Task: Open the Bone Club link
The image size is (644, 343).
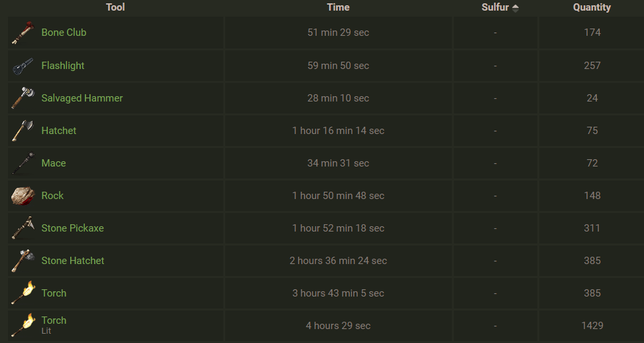Action: point(64,33)
